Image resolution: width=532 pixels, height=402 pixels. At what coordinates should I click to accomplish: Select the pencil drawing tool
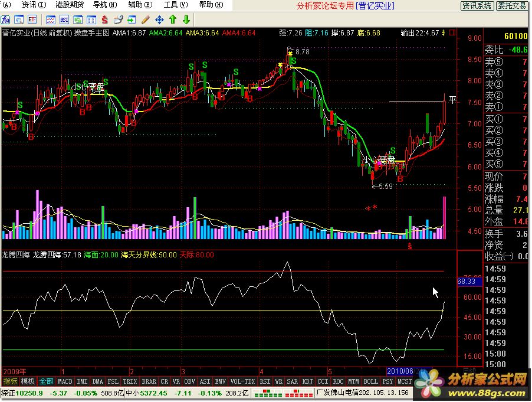[146, 20]
